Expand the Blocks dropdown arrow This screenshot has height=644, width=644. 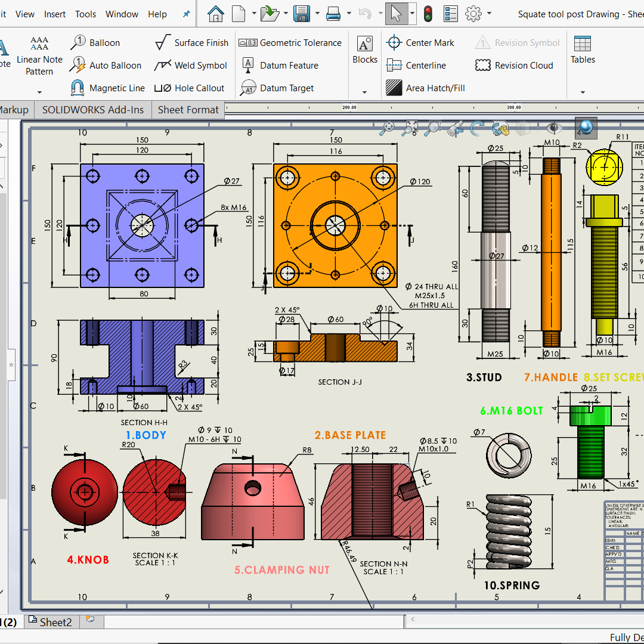365,92
